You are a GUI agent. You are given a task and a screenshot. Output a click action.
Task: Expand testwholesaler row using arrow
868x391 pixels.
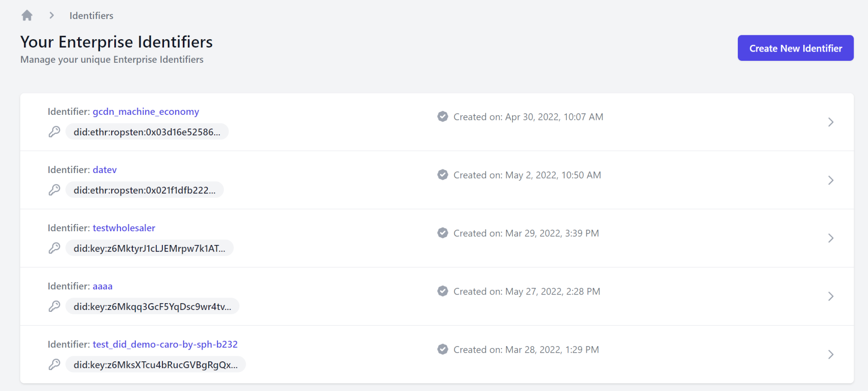[831, 238]
